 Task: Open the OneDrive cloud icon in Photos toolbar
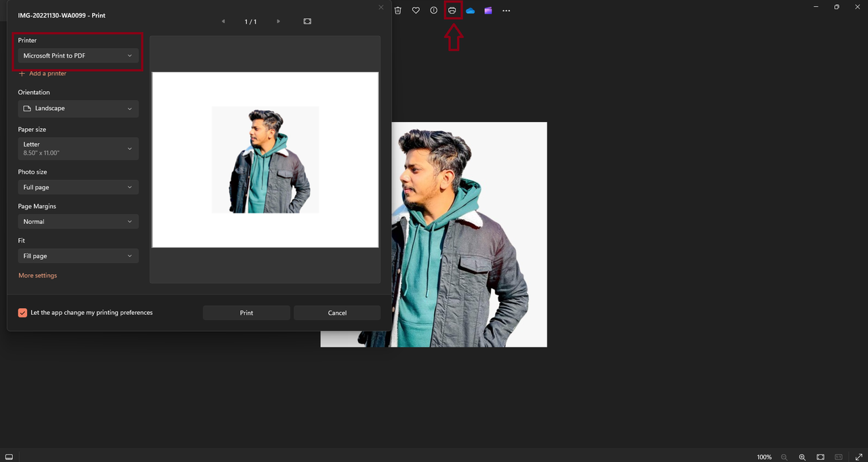(x=470, y=10)
